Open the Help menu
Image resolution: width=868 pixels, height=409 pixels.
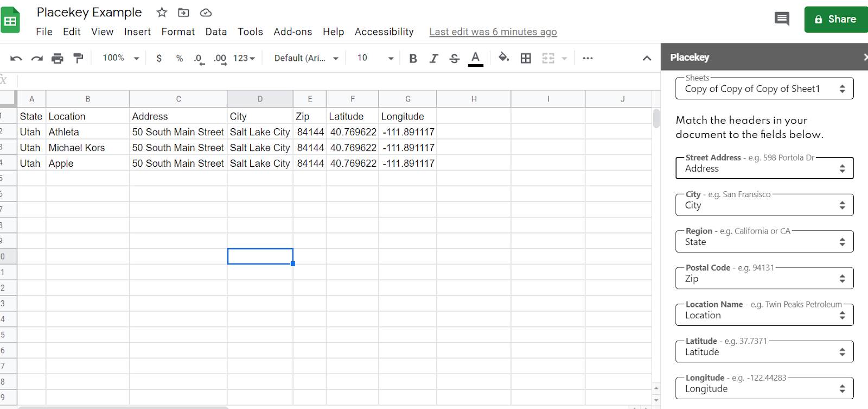[333, 32]
